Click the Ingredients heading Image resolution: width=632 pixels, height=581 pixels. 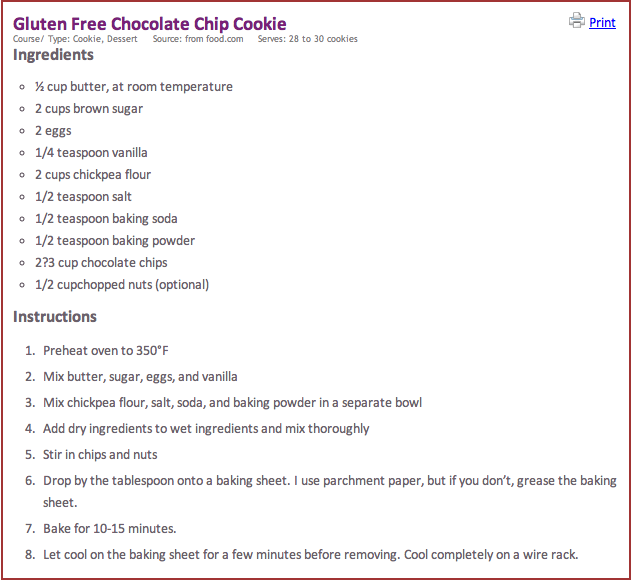[x=54, y=55]
